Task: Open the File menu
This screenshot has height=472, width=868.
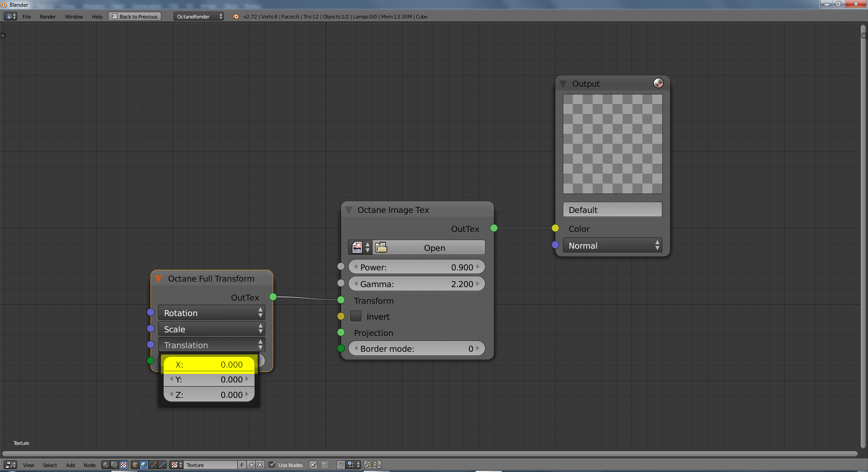Action: 27,17
